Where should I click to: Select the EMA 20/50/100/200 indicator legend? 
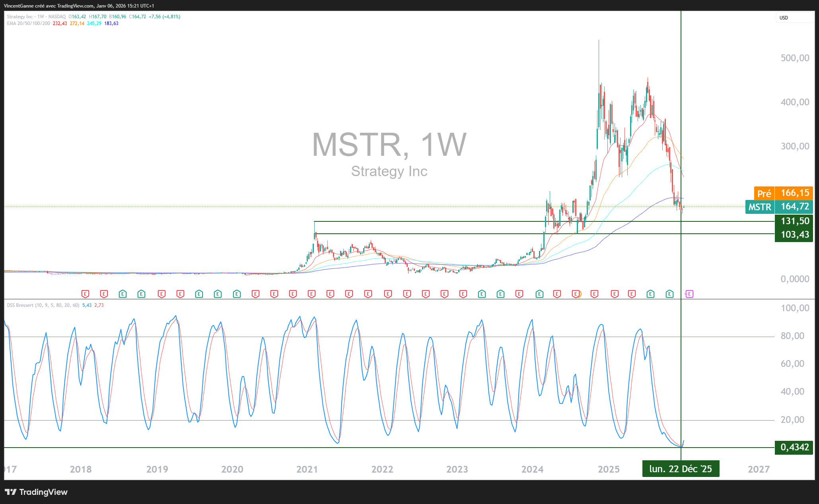tap(29, 23)
